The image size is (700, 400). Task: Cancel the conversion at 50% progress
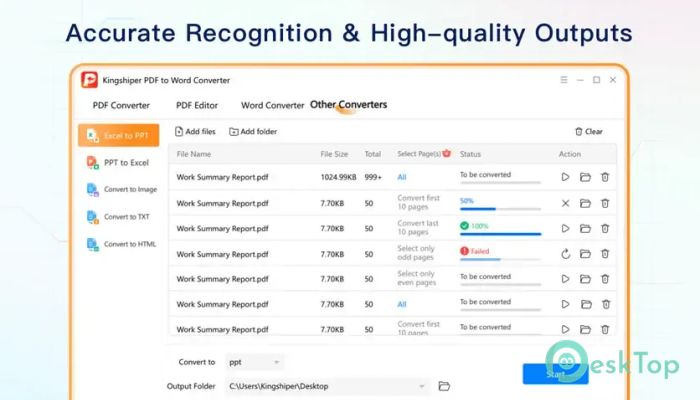pos(565,204)
